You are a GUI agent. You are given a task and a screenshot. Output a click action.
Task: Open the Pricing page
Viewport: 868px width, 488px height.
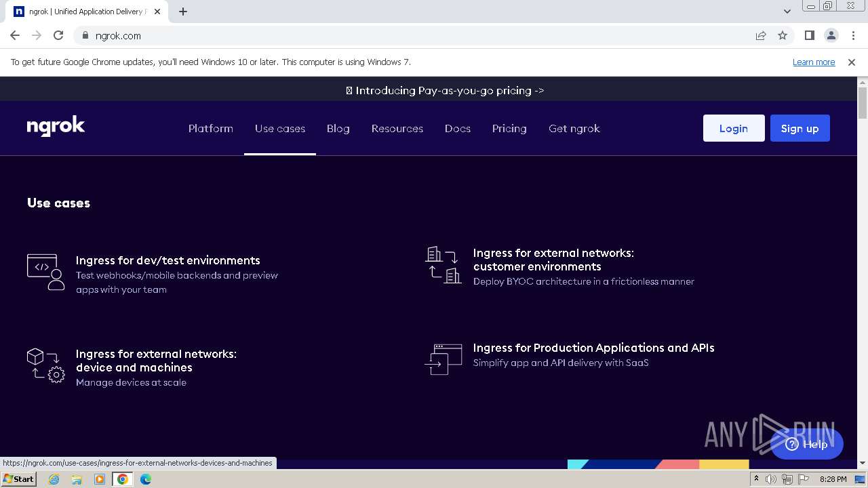509,128
